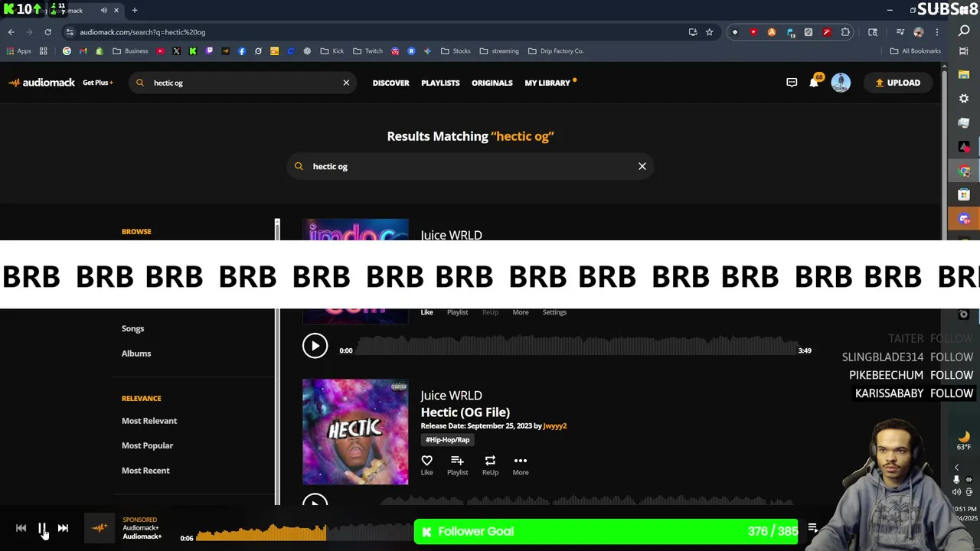
Task: Skip to the next track
Action: point(63,528)
